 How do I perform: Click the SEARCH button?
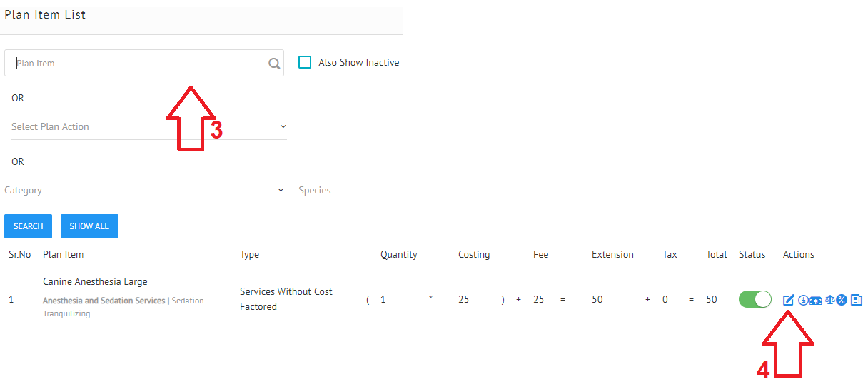[x=29, y=226]
